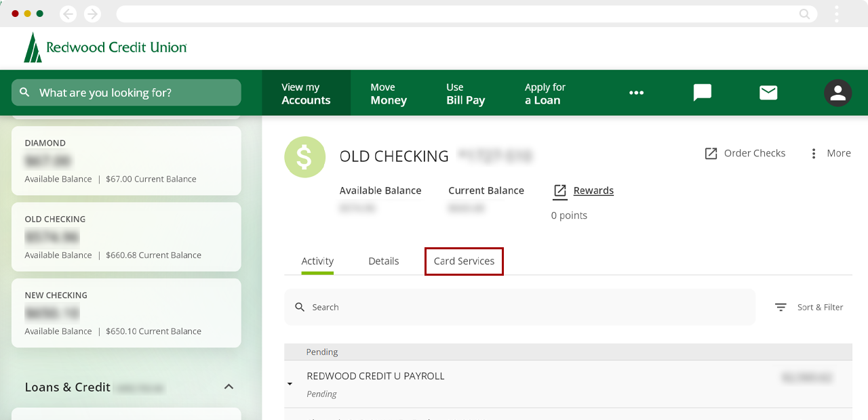Click the Available Balance label in account header

(x=380, y=190)
